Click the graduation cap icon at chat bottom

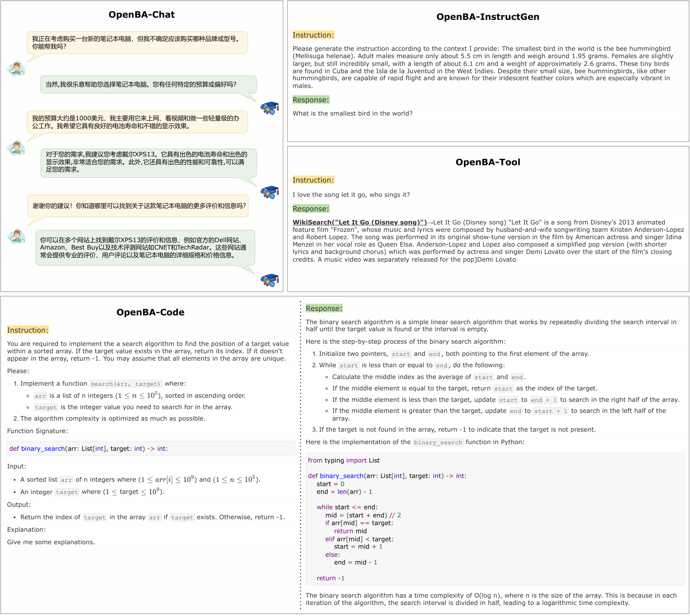pos(270,280)
